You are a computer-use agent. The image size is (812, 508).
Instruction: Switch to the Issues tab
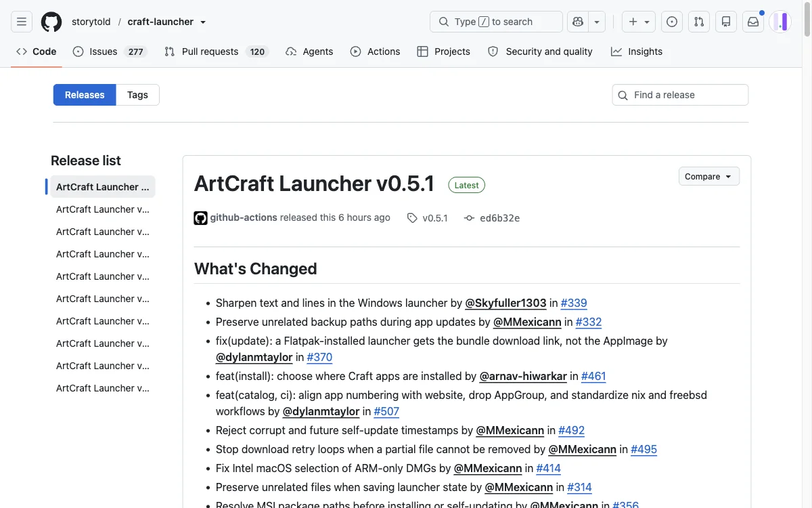[x=110, y=51]
